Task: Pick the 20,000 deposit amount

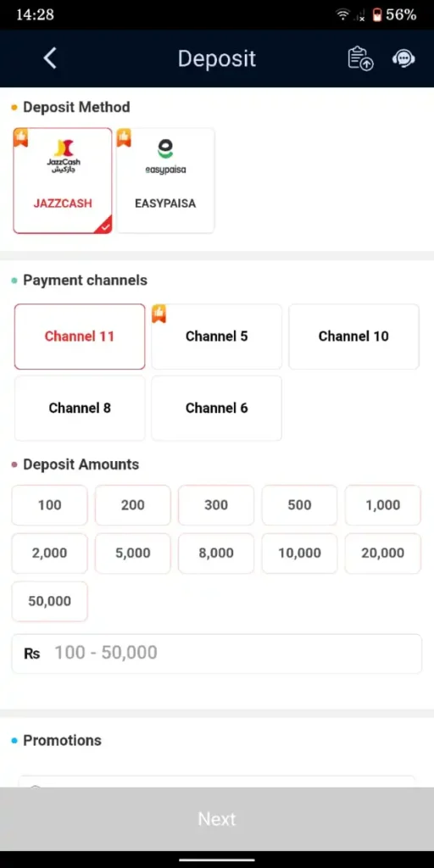Action: tap(383, 553)
